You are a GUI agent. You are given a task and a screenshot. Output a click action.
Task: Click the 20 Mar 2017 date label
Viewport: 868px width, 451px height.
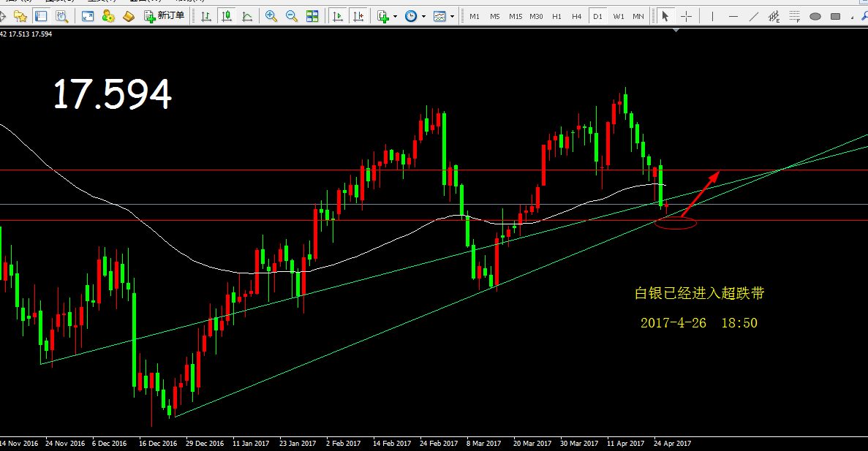click(532, 443)
